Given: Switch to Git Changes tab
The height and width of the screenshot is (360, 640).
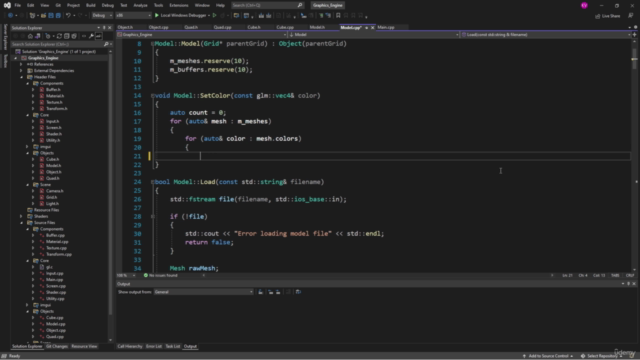Looking at the screenshot, I should tap(57, 347).
